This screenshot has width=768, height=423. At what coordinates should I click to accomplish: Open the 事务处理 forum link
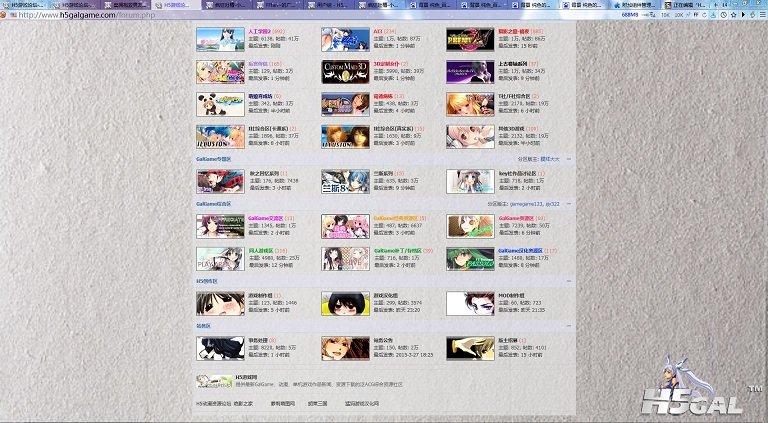click(x=258, y=340)
